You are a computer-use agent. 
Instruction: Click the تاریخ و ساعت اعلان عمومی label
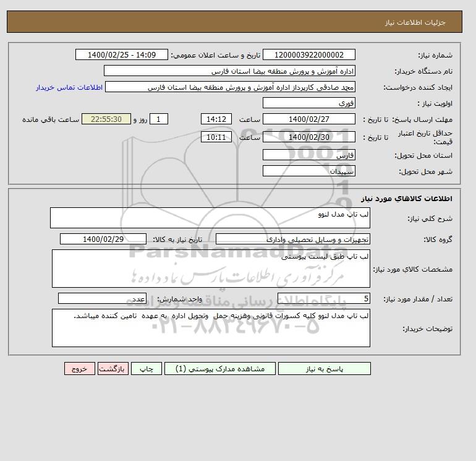(216, 55)
